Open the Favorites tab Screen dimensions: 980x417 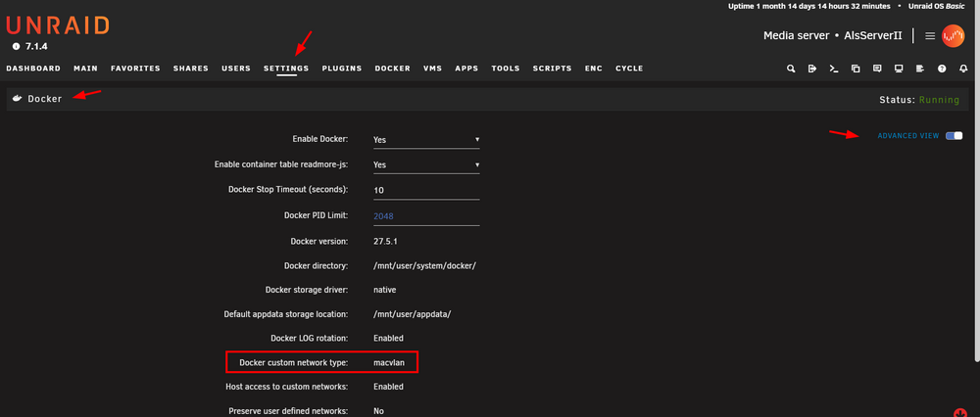(135, 69)
